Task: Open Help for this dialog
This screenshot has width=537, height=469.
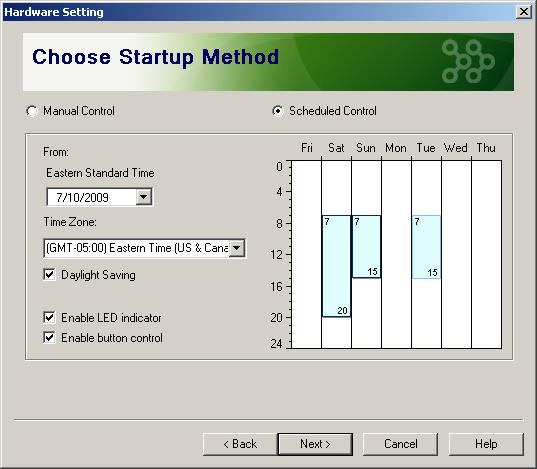Action: tap(486, 444)
